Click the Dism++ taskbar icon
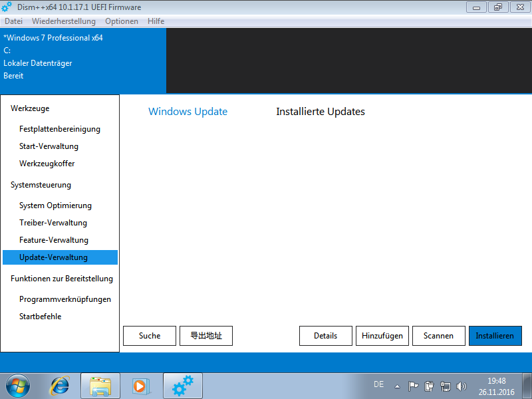The width and height of the screenshot is (532, 399). [183, 386]
